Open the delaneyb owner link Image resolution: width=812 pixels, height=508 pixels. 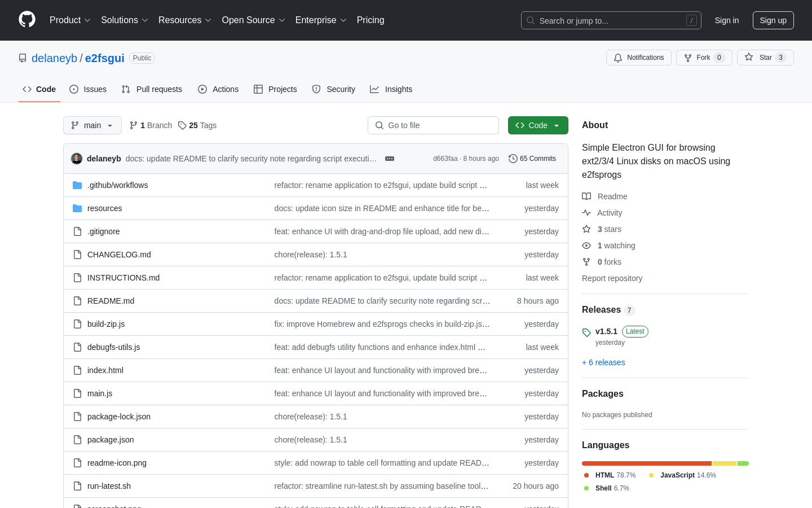[x=54, y=58]
